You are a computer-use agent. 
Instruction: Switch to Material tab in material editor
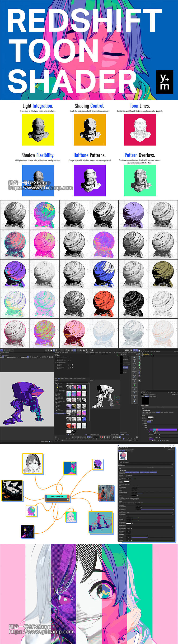point(123,451)
